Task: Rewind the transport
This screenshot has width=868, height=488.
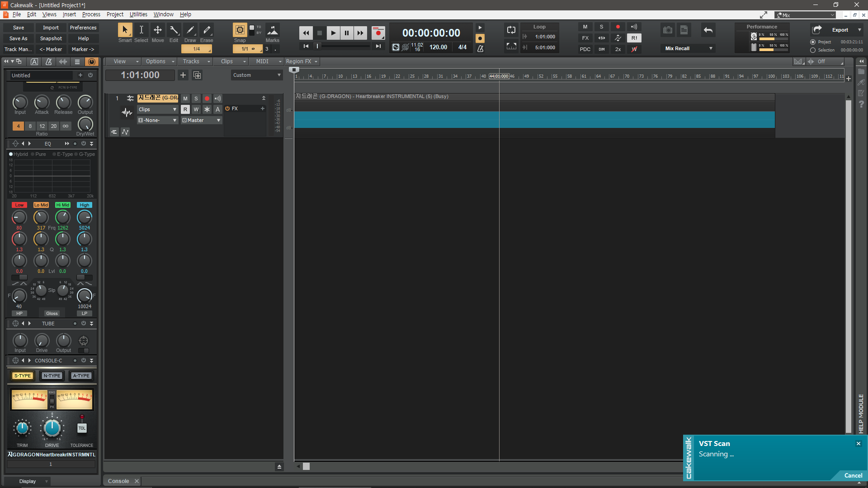Action: (306, 33)
